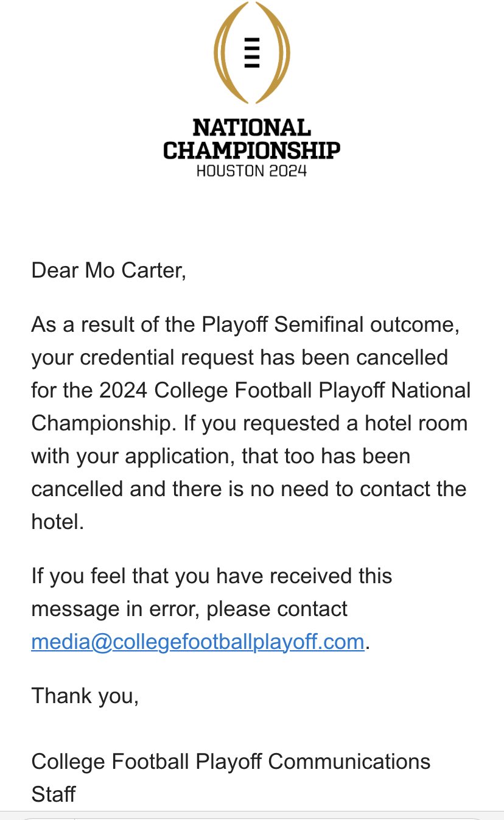Click the "College Football Playoff Communications" signature
504x820 pixels.
tap(231, 761)
